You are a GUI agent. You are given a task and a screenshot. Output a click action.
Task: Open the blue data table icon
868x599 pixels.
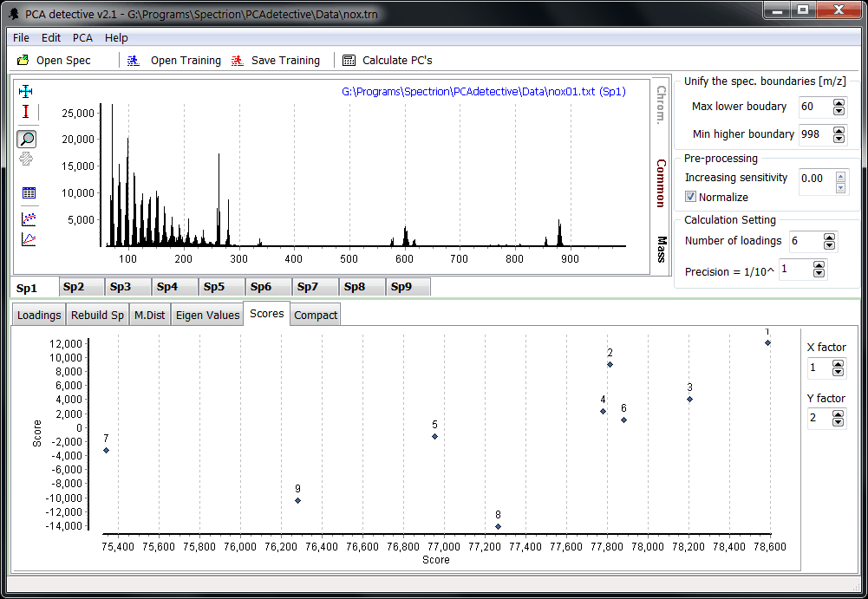[x=29, y=193]
